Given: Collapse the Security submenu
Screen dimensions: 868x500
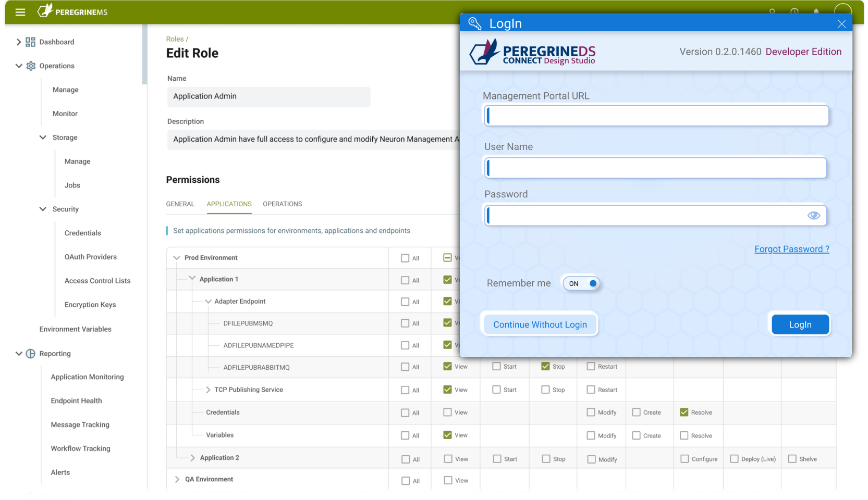Looking at the screenshot, I should [x=43, y=209].
